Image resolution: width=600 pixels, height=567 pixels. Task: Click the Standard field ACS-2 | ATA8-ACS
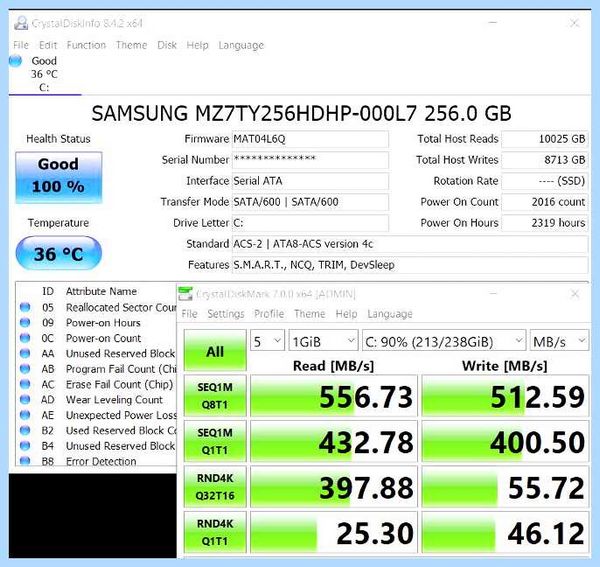[x=410, y=244]
